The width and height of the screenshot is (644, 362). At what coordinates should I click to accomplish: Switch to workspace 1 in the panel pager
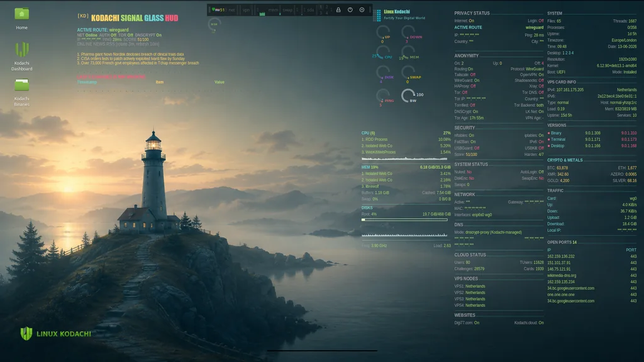(321, 7)
